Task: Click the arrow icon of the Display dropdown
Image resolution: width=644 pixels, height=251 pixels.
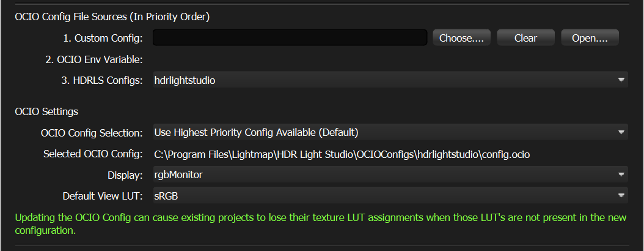Action: [x=621, y=175]
